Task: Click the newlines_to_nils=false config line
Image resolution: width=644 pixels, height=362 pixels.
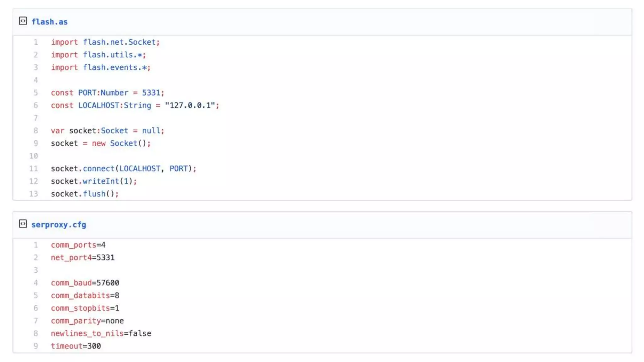Action: click(x=101, y=333)
